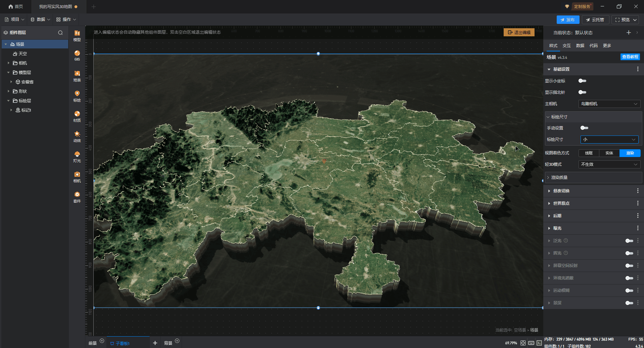
Task: Open the 轻3D模式 dropdown
Action: tap(609, 164)
